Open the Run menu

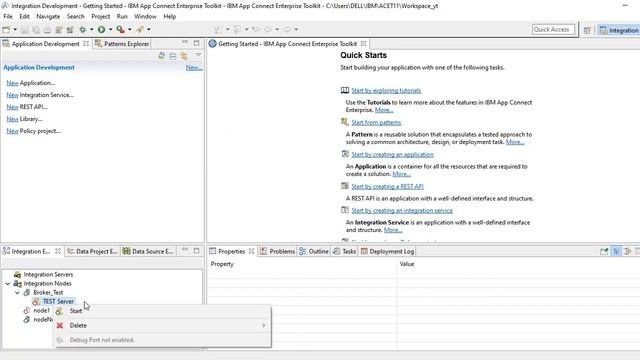[122, 16]
